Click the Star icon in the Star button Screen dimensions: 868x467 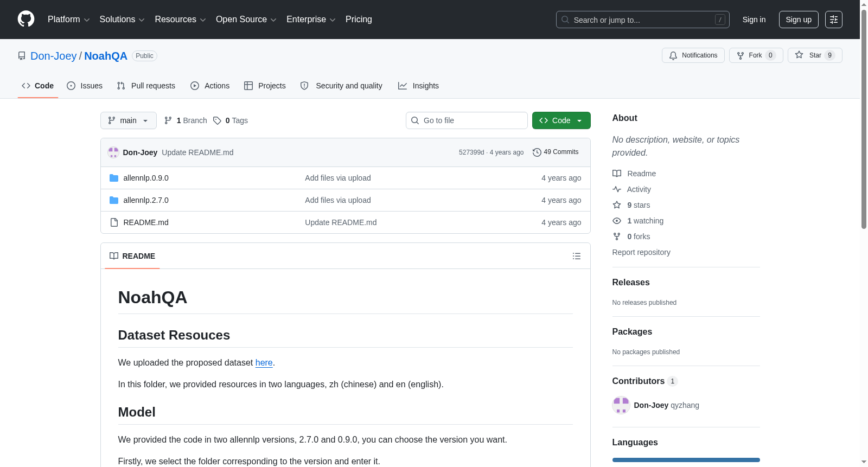pos(799,55)
